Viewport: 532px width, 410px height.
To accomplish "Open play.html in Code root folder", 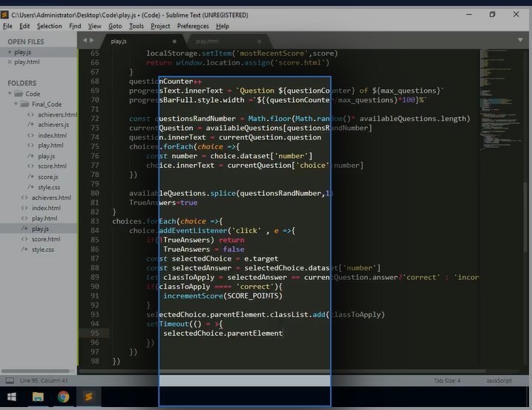I will point(45,218).
